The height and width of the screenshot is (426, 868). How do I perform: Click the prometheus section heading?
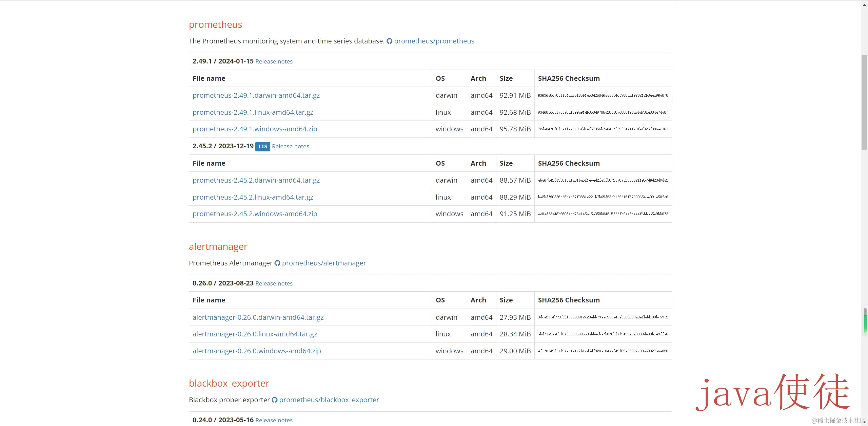pyautogui.click(x=215, y=24)
